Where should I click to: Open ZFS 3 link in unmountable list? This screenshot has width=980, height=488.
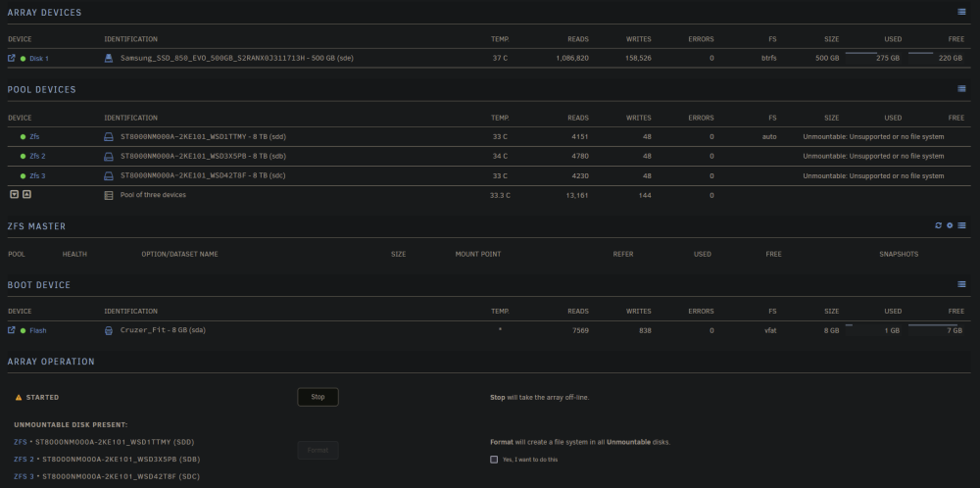(24, 477)
